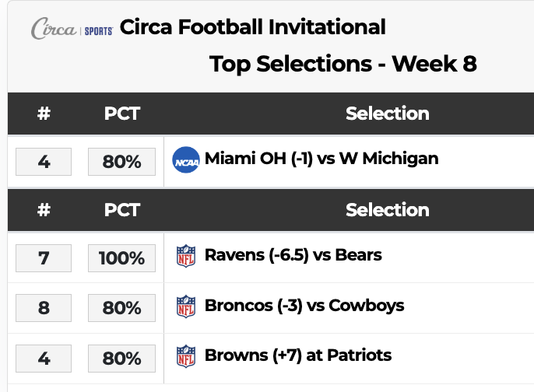
Task: Click the 80% box in Browns row
Action: click(122, 359)
